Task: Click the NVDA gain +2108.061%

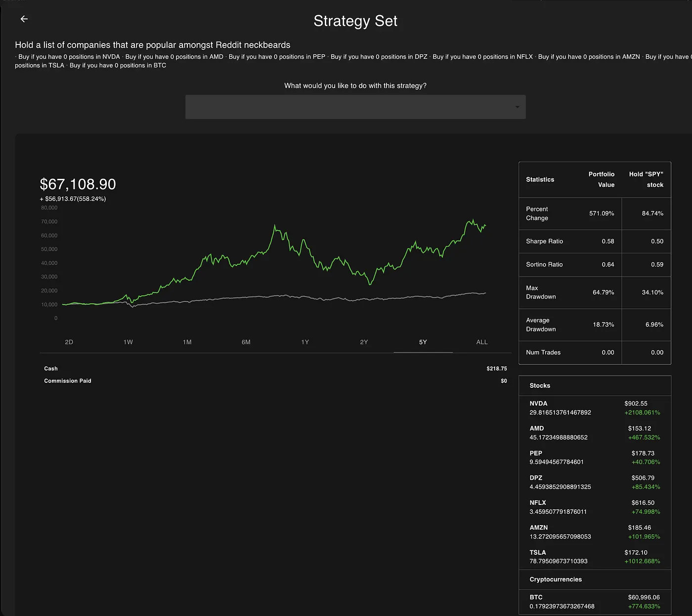Action: [x=642, y=412]
